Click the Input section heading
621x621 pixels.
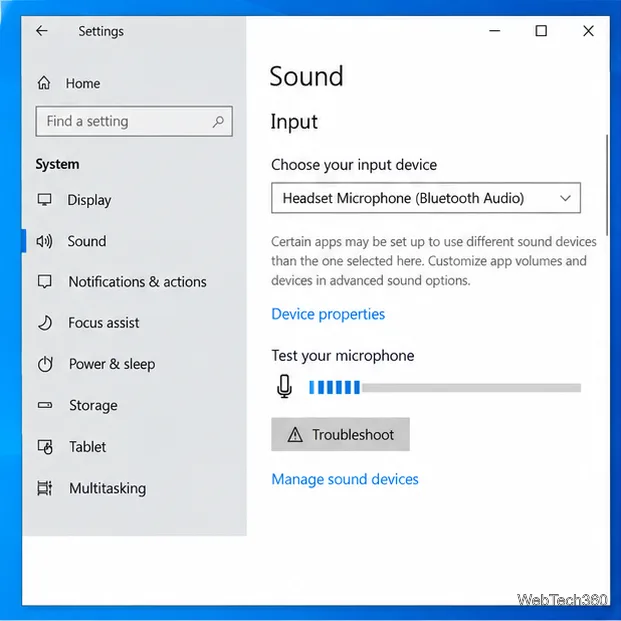coord(294,122)
